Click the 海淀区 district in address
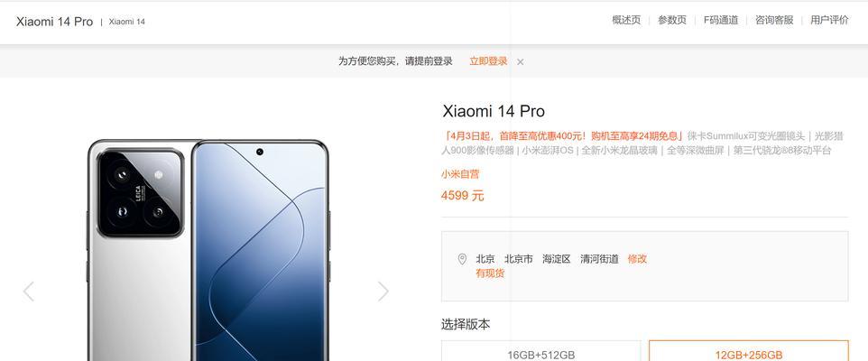The height and width of the screenshot is (361, 868). [557, 259]
